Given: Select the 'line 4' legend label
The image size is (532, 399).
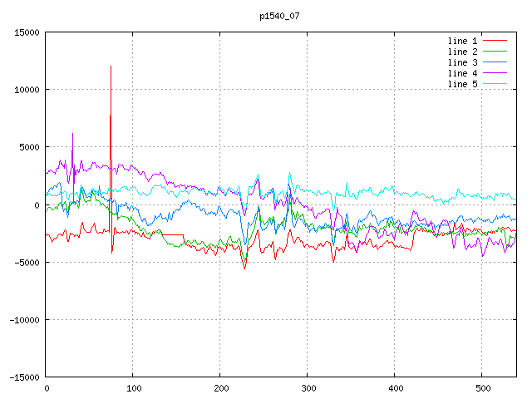Looking at the screenshot, I should coord(462,73).
